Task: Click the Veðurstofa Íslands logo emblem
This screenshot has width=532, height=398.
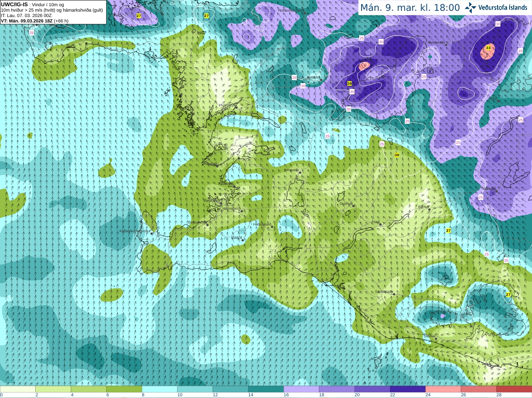Action: [x=470, y=7]
